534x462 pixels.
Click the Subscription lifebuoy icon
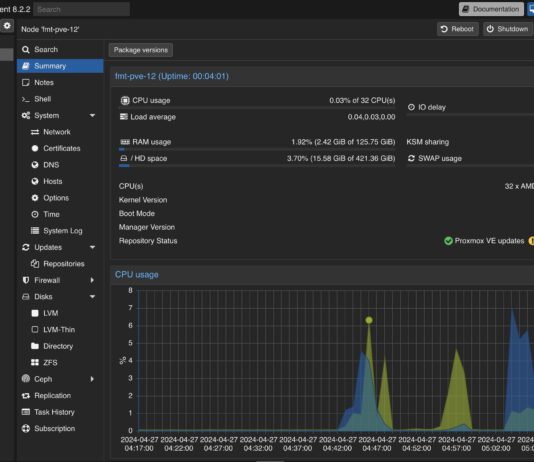26,429
